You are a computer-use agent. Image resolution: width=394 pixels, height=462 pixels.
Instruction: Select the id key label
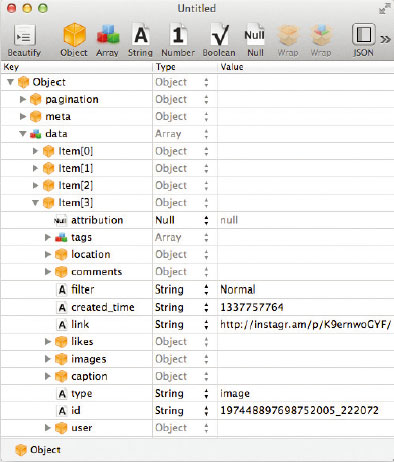(x=76, y=411)
